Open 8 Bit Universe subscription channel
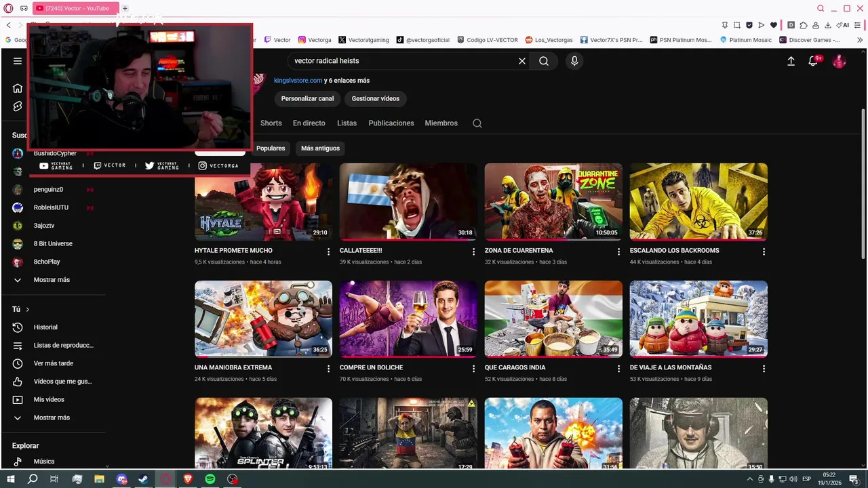Viewport: 868px width, 488px height. [x=54, y=244]
